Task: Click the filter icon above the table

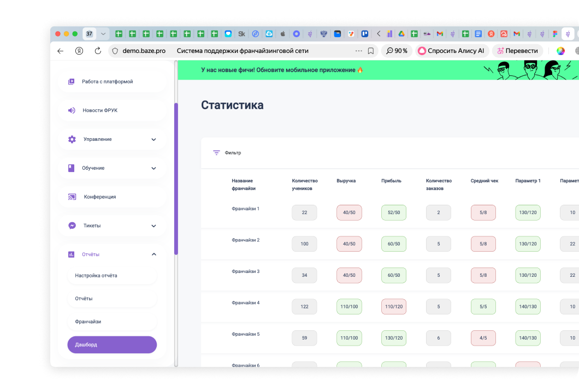Action: pos(216,153)
